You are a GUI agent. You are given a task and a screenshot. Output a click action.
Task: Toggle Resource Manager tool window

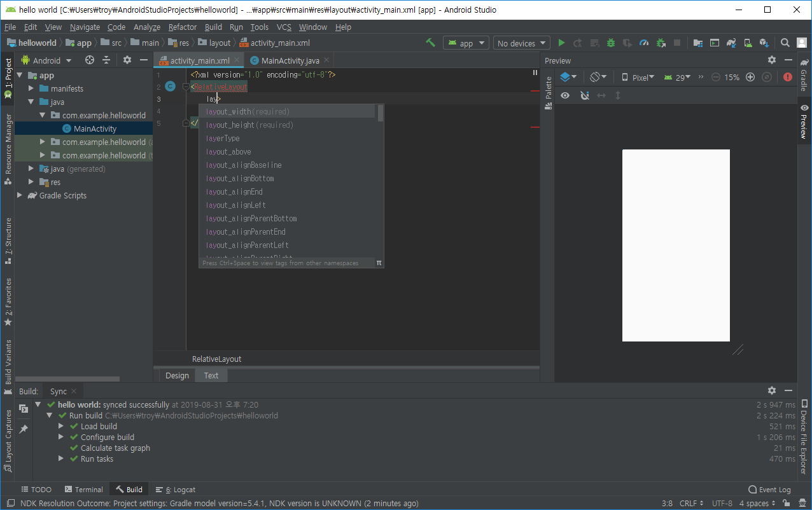(8, 149)
